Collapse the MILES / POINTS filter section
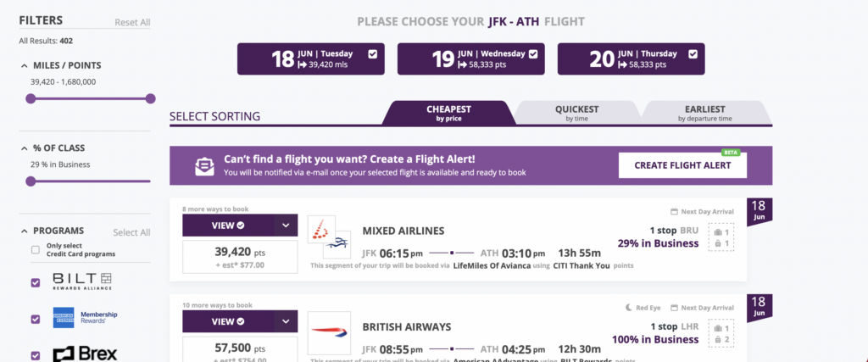 pos(25,65)
